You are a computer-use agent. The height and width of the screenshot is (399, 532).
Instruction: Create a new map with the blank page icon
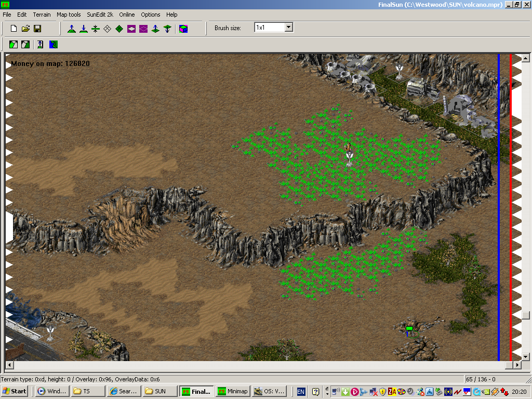coord(14,29)
